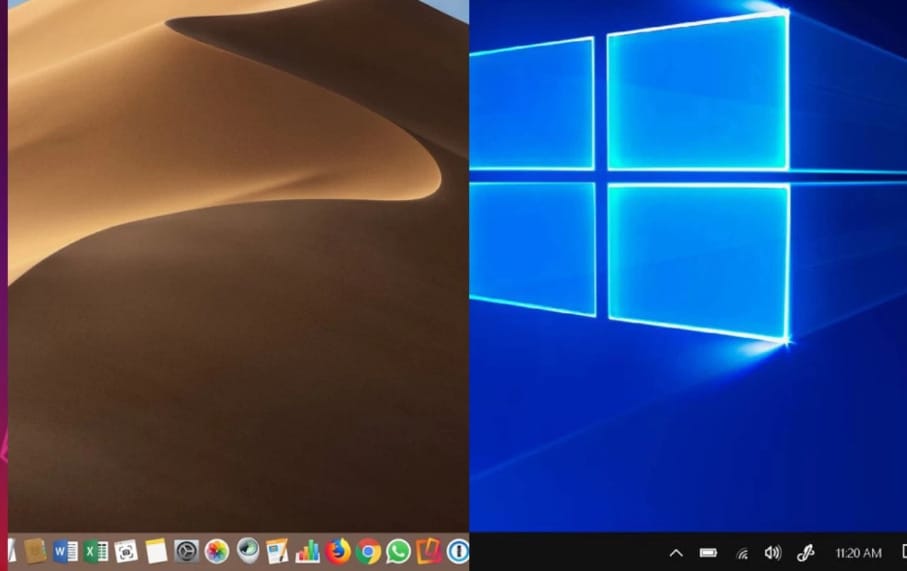Open the Contacts address book in the dock
The image size is (907, 571).
tap(35, 551)
